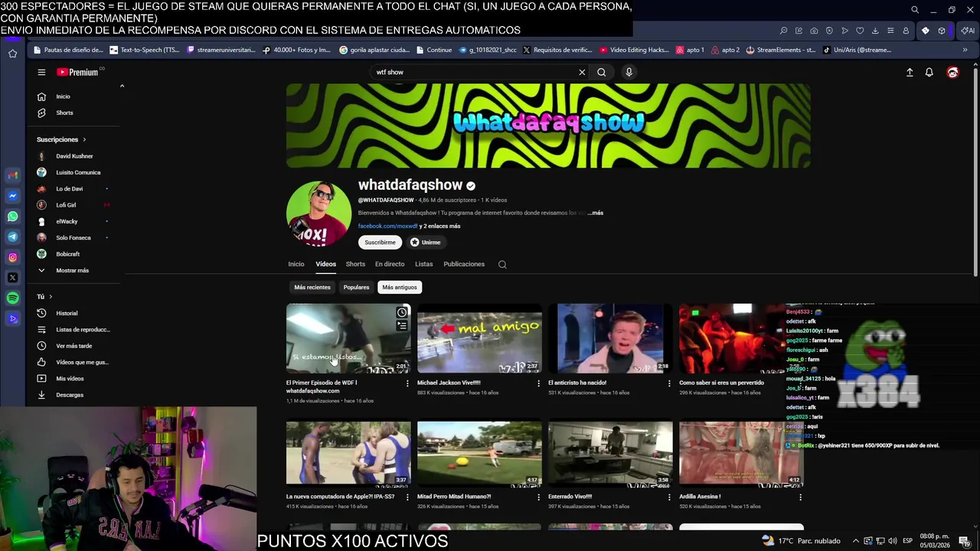Open Messenger icon in browser sidebar
Screen dimensions: 980x551
coord(12,196)
